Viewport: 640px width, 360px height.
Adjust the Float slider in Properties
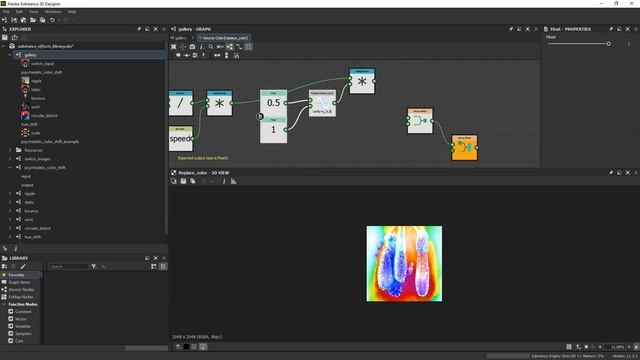[x=609, y=44]
